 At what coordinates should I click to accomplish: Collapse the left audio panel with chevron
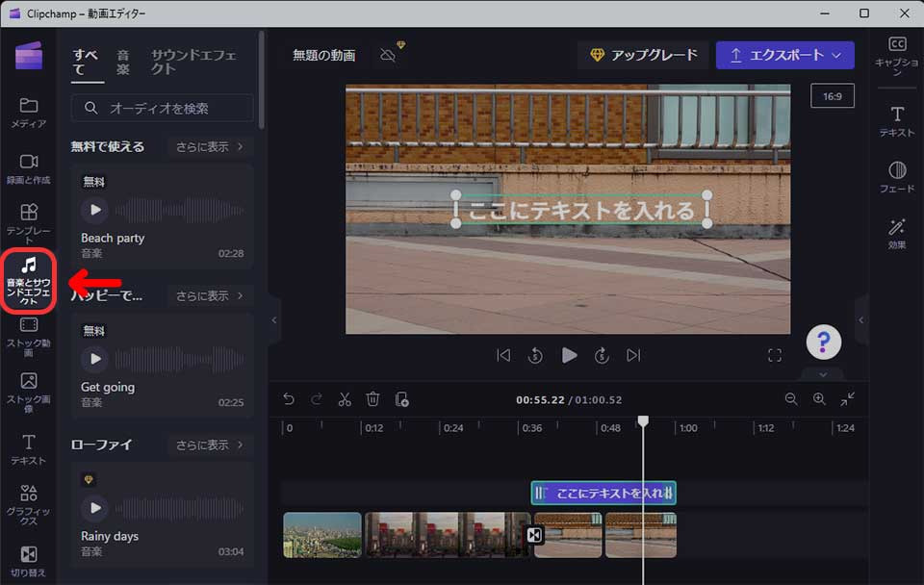click(273, 320)
